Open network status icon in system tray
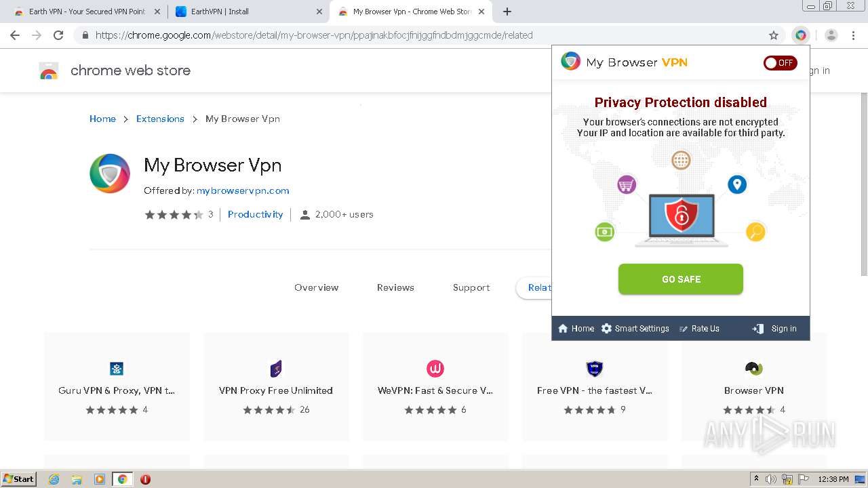Screen dimensions: 868x488 coord(787,479)
